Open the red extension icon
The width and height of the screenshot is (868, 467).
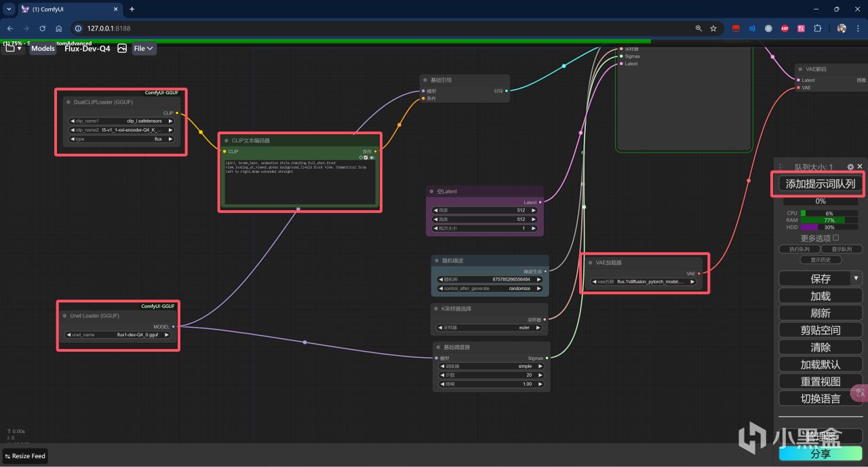tap(736, 28)
